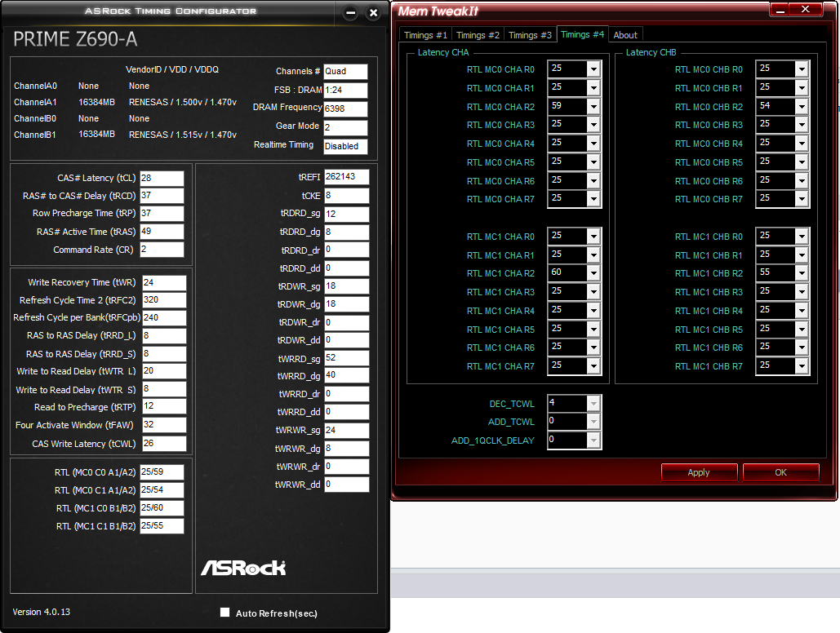Viewport: 840px width, 633px height.
Task: Minimize the ASRock Timing Configurator window
Action: [350, 13]
